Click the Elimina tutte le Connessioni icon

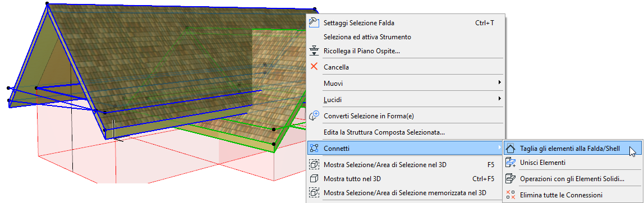[510, 195]
